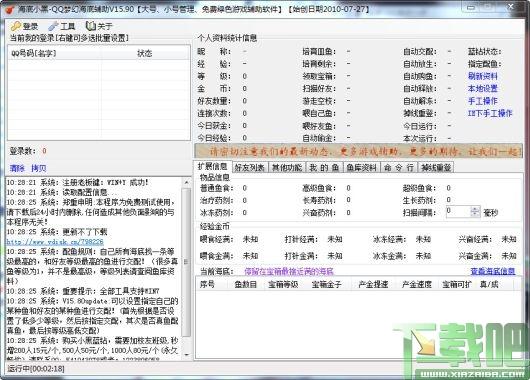
Task: Click the 宝箱金子 column header
Action: tap(327, 284)
